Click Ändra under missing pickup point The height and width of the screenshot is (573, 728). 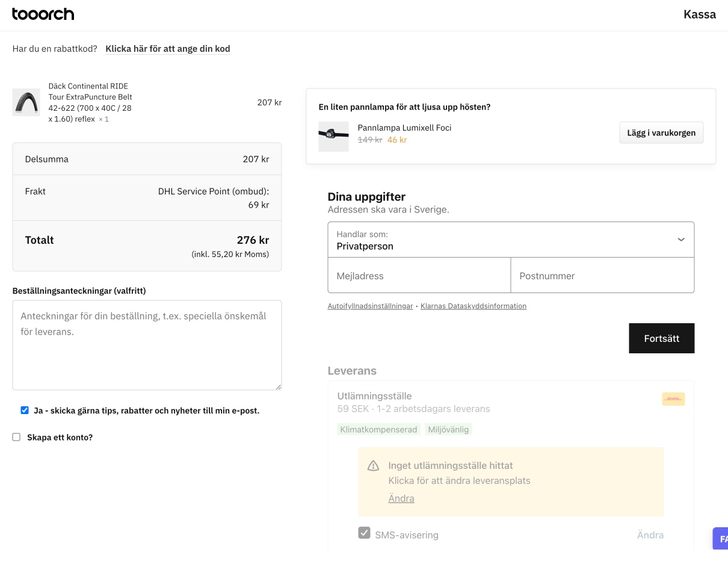(x=401, y=498)
